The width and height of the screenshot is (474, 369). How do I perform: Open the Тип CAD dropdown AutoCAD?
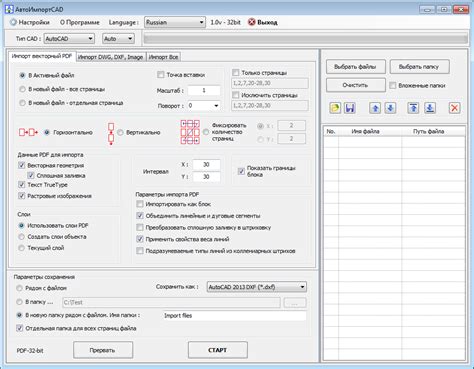pos(69,39)
